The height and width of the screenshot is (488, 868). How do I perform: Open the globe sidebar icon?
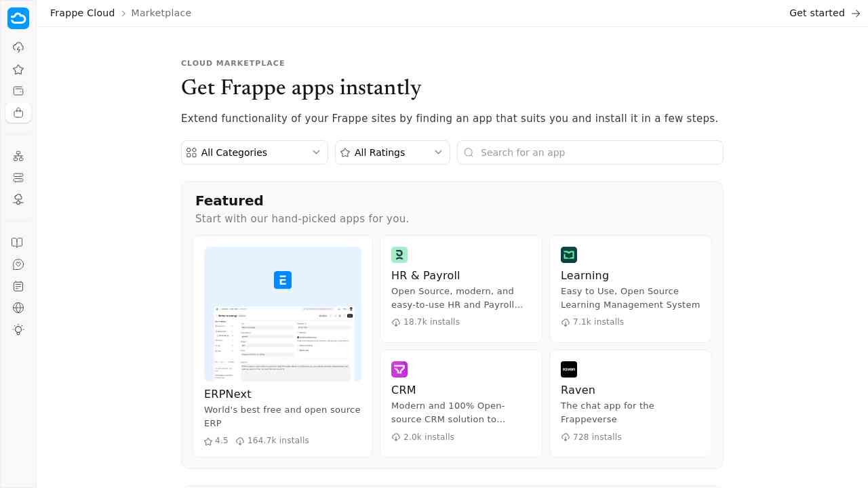(18, 308)
